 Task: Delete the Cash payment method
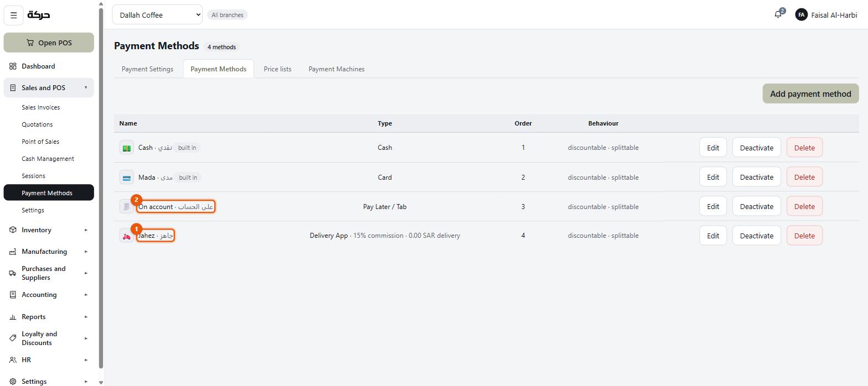tap(804, 148)
